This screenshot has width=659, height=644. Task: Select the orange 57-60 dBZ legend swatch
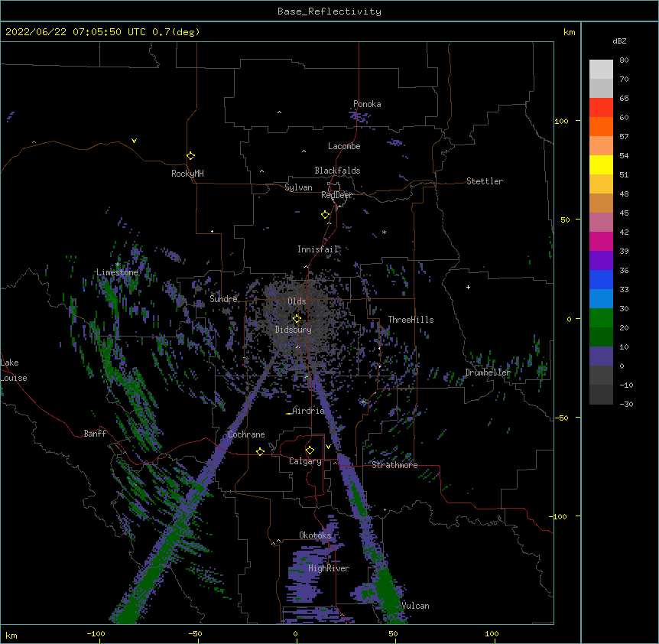601,126
